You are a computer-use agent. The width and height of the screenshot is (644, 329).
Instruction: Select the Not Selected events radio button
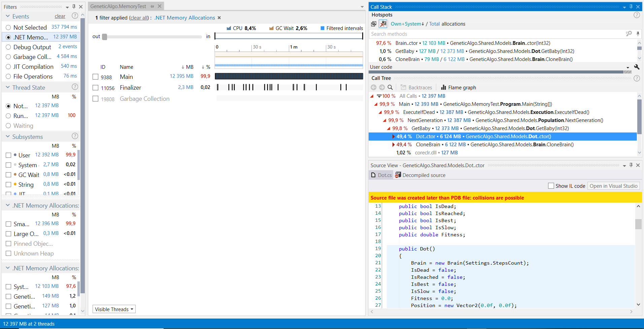click(8, 28)
